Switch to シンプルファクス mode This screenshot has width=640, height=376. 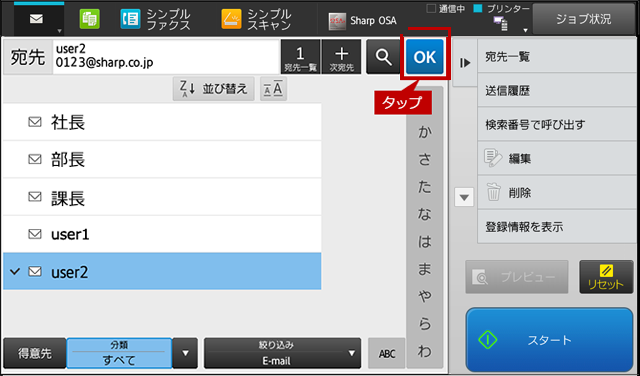pyautogui.click(x=156, y=19)
